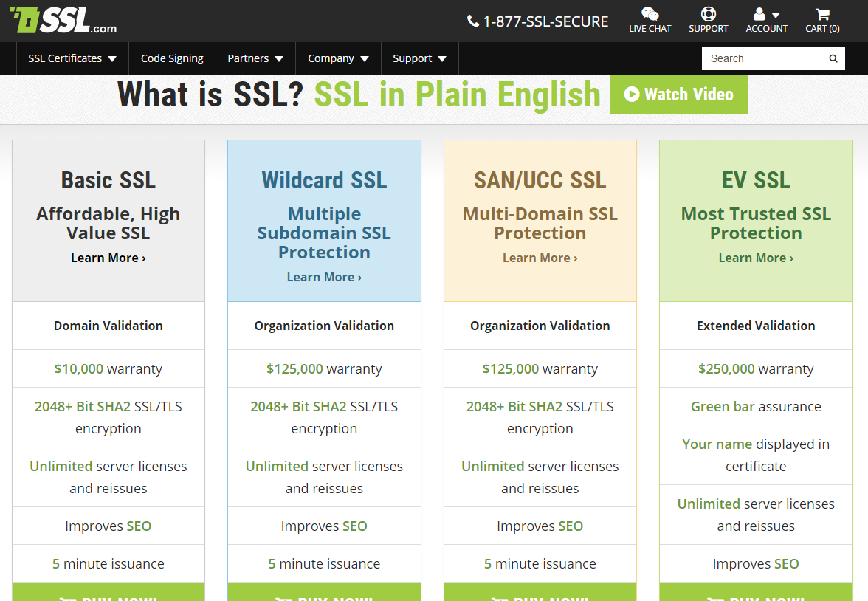
Task: Expand SSL Certificates menu arrow
Action: coord(112,59)
